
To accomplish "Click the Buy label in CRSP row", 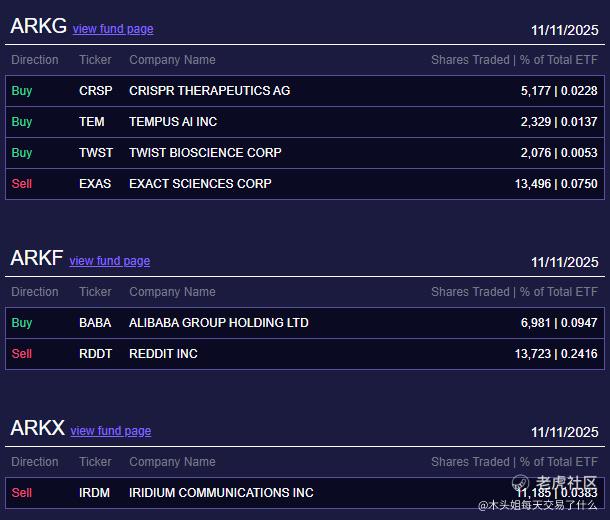I will click(22, 91).
